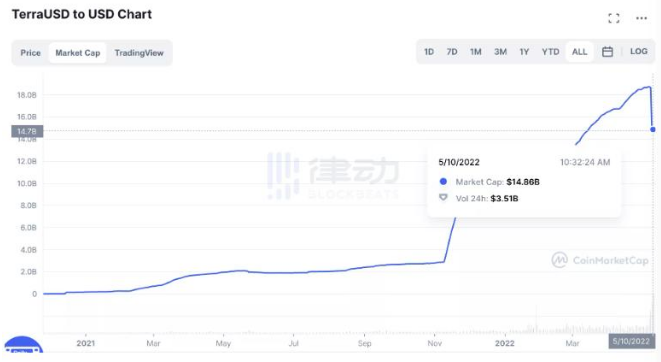Click the Vol 24h legend icon
Viewport: 661px width, 362px height.
pos(443,198)
